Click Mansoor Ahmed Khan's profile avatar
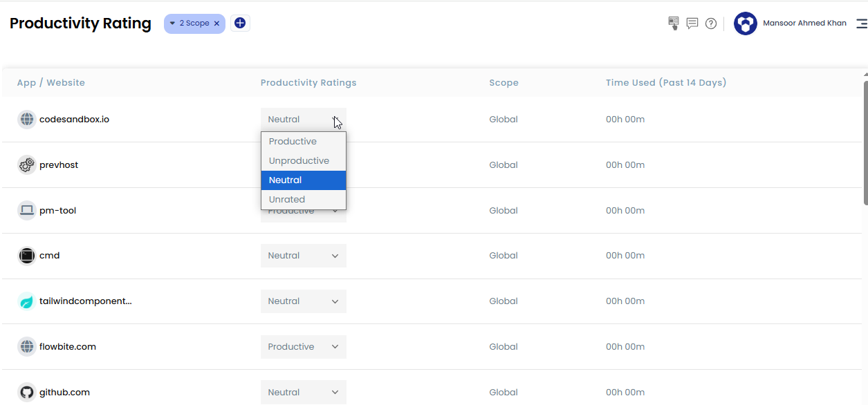The image size is (868, 405). [746, 23]
